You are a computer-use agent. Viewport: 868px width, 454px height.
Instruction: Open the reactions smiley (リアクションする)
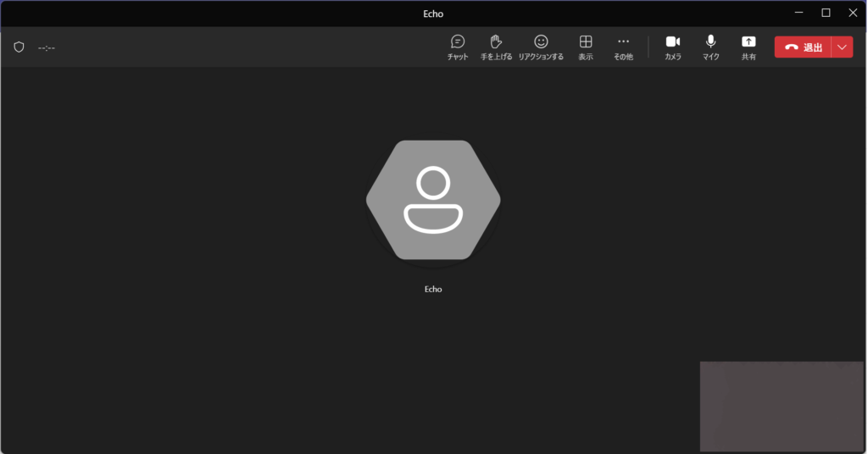point(541,47)
